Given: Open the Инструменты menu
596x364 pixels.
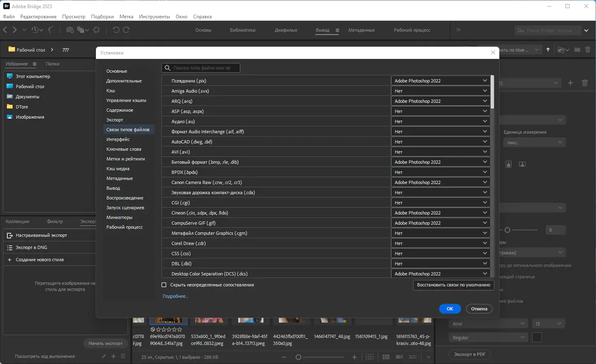Looking at the screenshot, I should click(154, 17).
